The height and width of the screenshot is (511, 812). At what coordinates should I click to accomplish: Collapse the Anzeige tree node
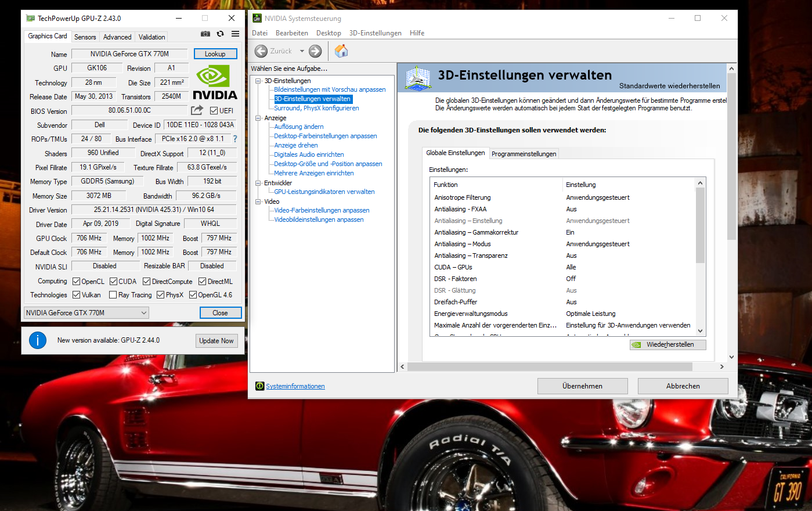[258, 118]
